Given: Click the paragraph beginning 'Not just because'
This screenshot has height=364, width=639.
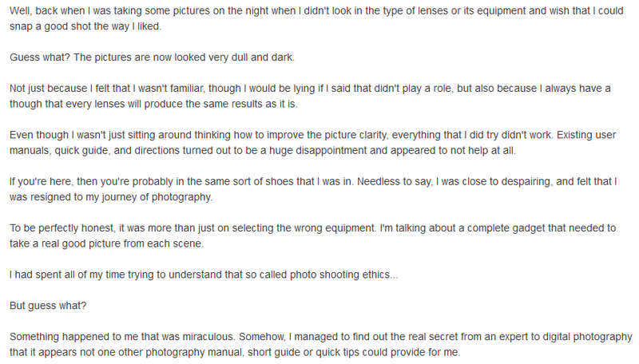Looking at the screenshot, I should (310, 96).
